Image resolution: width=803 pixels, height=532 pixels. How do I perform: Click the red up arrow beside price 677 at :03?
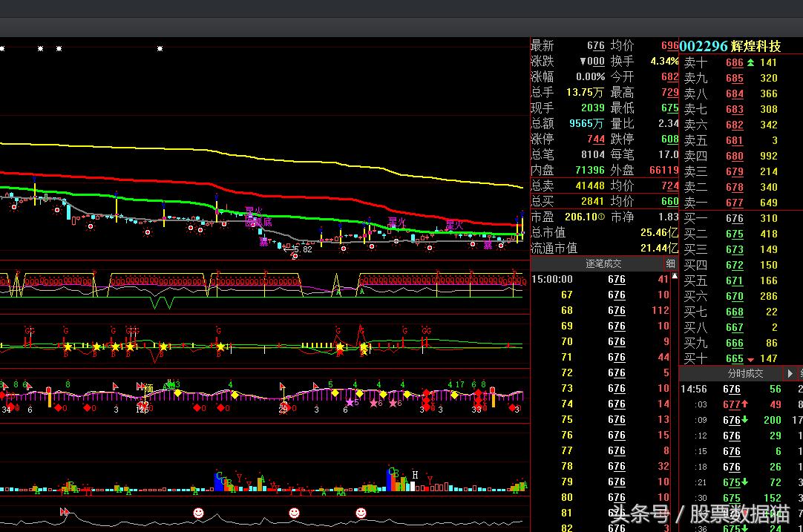coord(744,404)
